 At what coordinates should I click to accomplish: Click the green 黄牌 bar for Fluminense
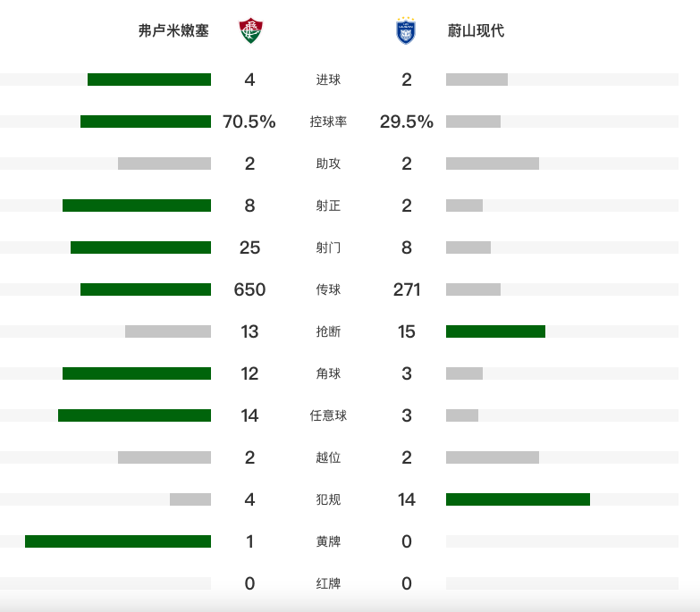click(118, 541)
